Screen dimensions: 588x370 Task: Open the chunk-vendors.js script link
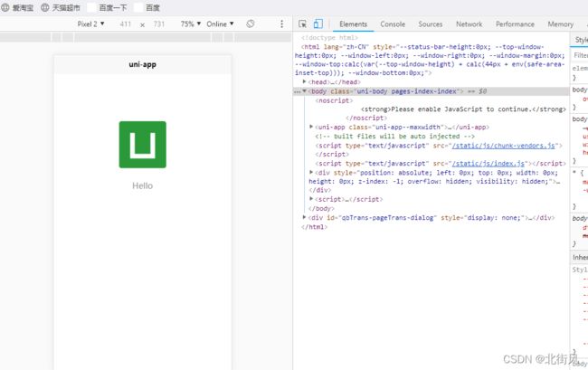point(503,146)
